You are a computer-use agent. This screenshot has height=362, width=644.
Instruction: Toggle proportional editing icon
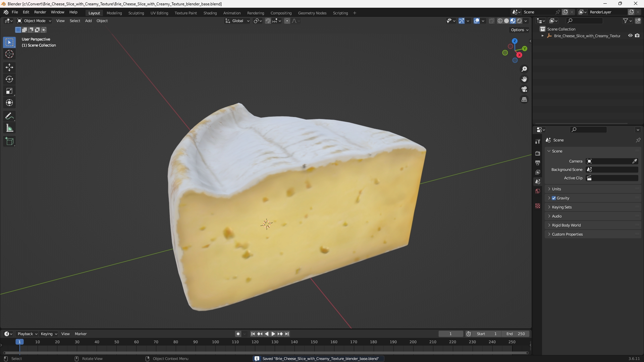pyautogui.click(x=287, y=21)
